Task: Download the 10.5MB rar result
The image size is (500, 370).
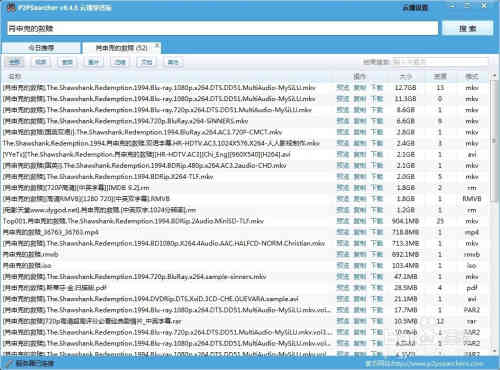Action: [x=377, y=321]
